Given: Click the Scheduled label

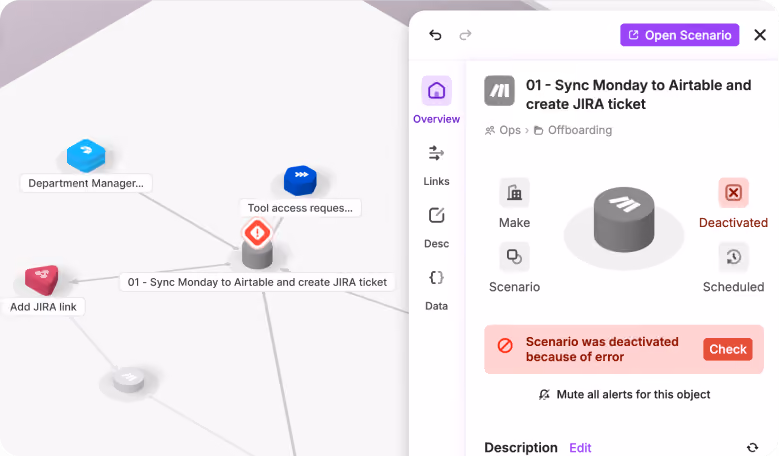Looking at the screenshot, I should [x=733, y=287].
